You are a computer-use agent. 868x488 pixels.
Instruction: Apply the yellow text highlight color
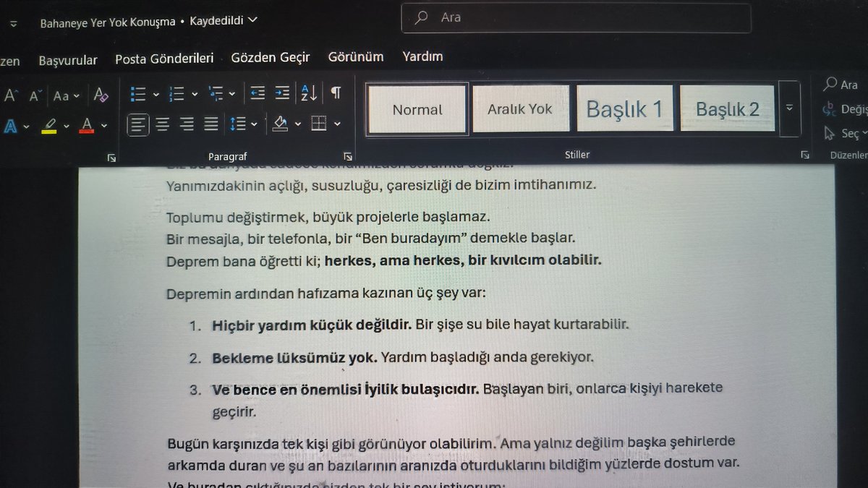click(x=49, y=127)
